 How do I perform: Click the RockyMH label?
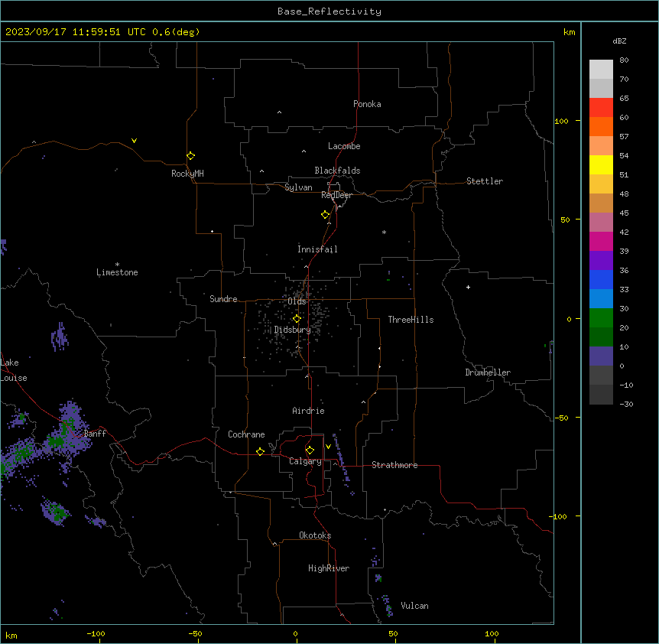click(x=187, y=174)
